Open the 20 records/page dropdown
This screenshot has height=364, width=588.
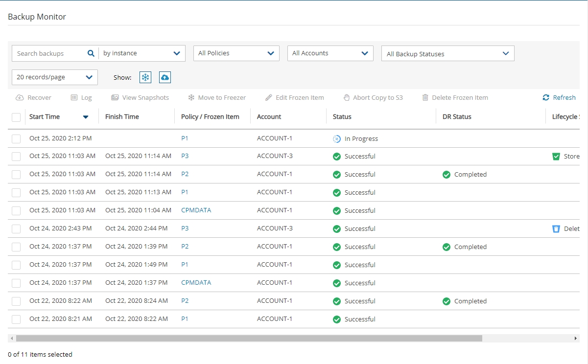pos(54,77)
